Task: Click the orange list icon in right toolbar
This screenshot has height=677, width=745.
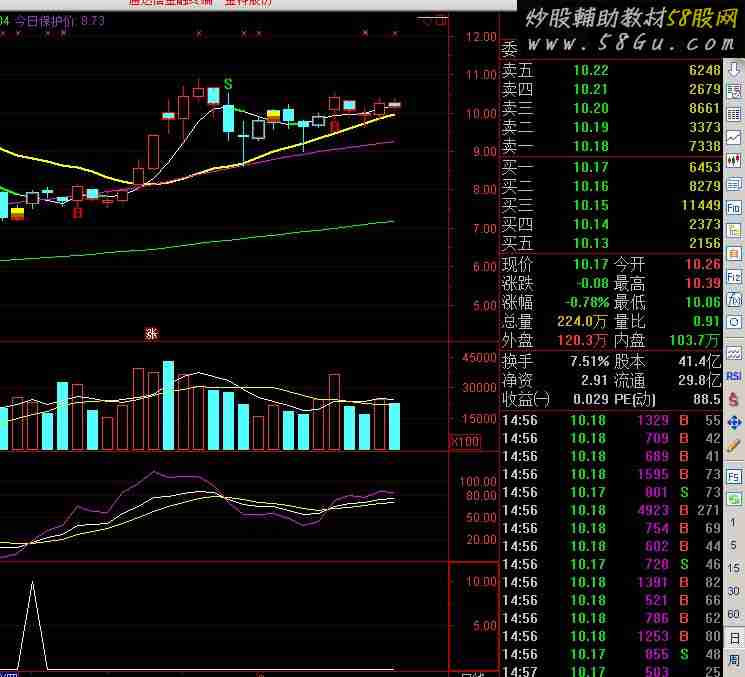Action: click(734, 254)
